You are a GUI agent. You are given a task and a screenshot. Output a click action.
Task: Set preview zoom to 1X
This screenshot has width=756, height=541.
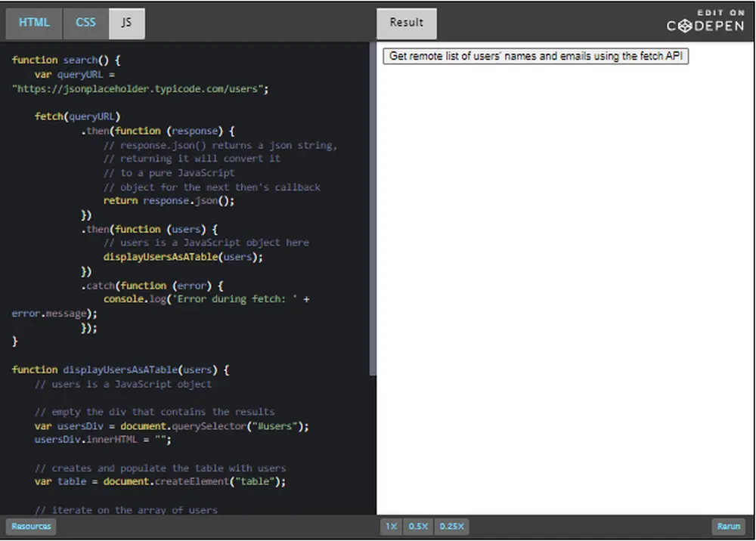391,526
